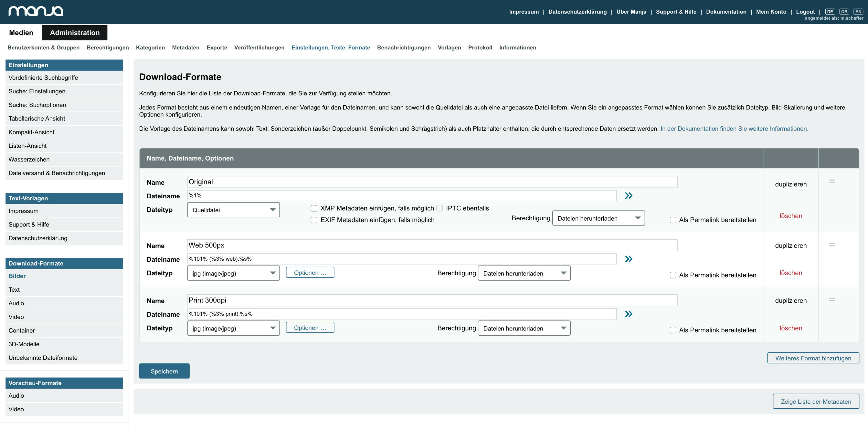
Task: Toggle IPTC ebenfalls checkbox
Action: click(439, 208)
